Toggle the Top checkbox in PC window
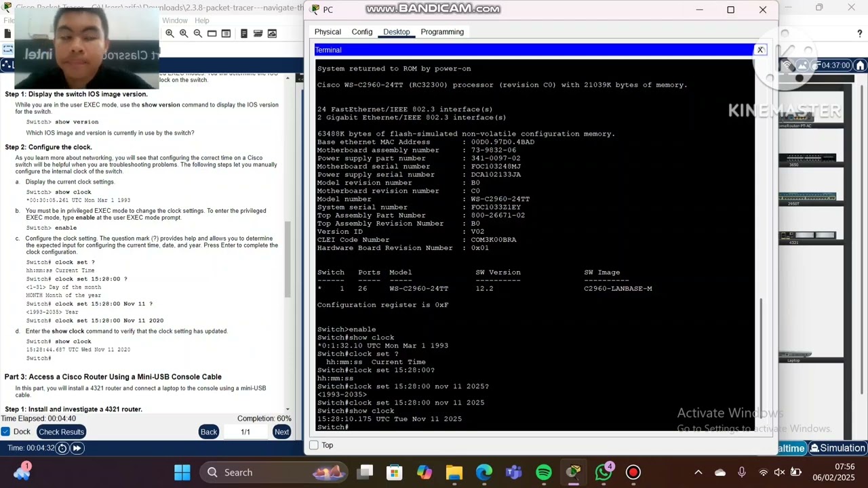 [x=313, y=445]
